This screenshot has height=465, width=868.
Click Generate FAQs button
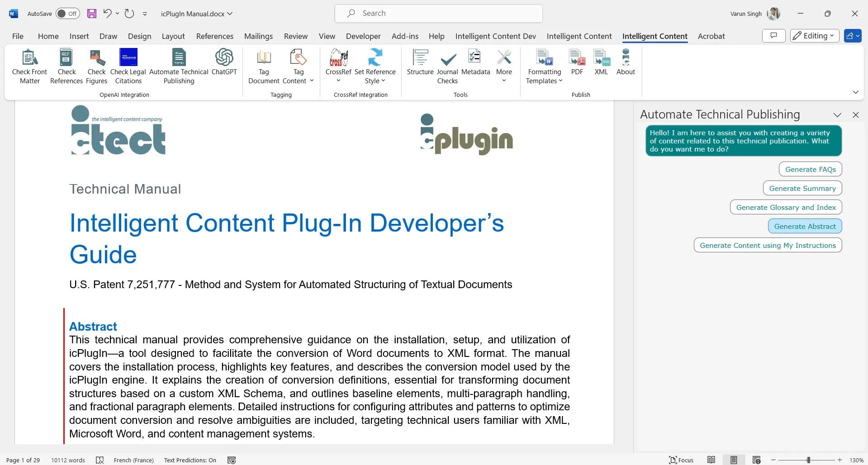[810, 169]
